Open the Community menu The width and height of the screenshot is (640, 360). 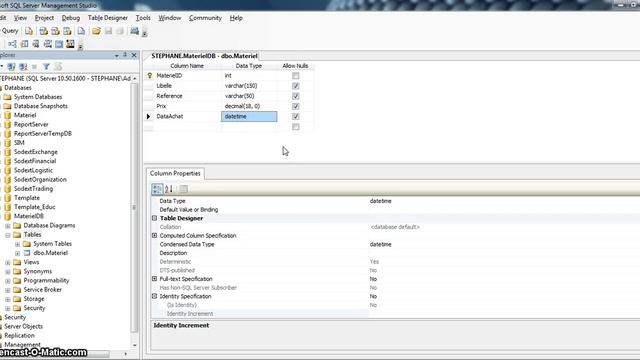tap(205, 18)
